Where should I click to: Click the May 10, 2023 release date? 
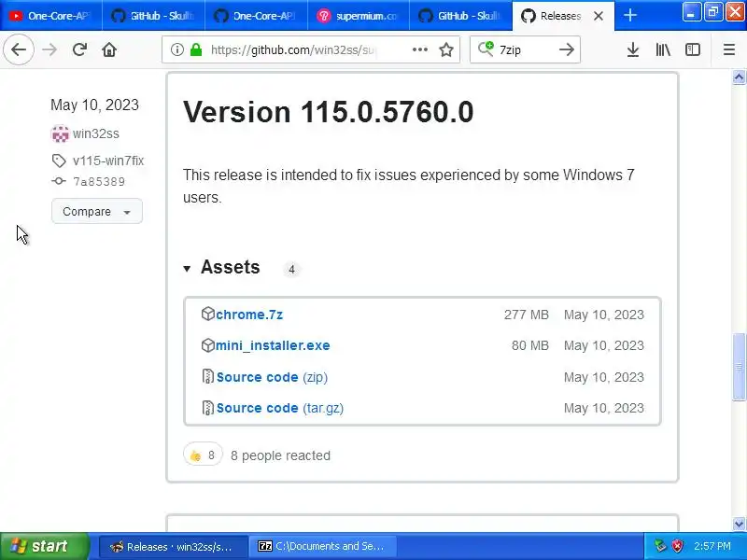tap(94, 105)
